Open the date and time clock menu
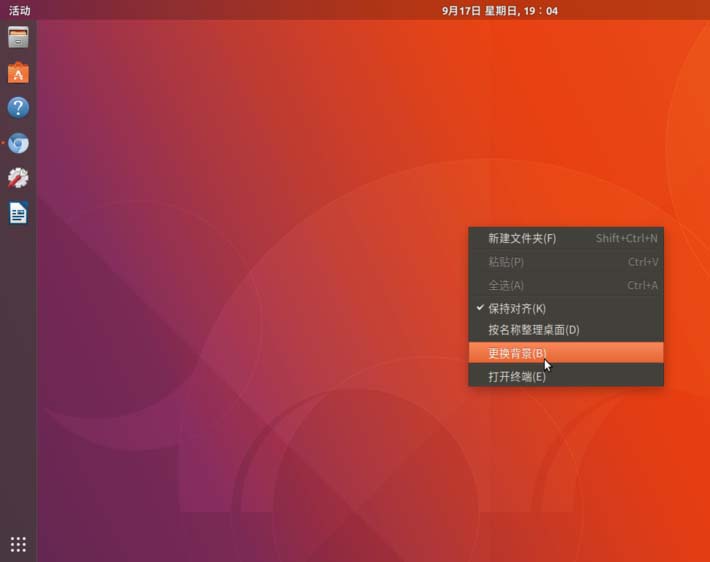 tap(499, 10)
